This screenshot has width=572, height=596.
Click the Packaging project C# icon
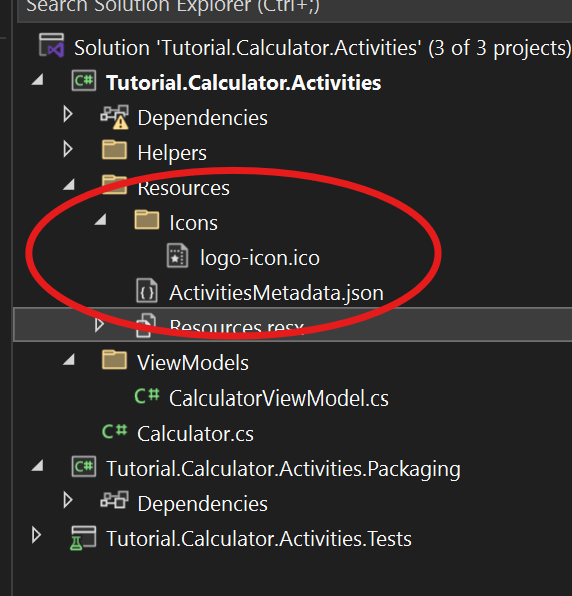[x=84, y=467]
